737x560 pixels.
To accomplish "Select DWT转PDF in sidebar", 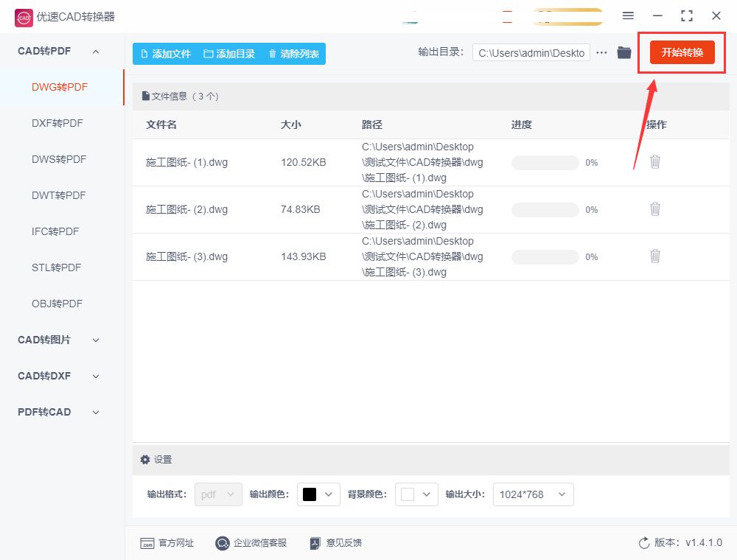I will point(59,195).
